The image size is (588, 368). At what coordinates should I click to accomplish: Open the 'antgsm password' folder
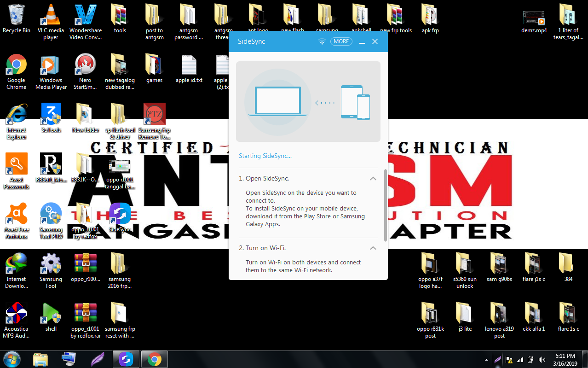[x=189, y=22]
